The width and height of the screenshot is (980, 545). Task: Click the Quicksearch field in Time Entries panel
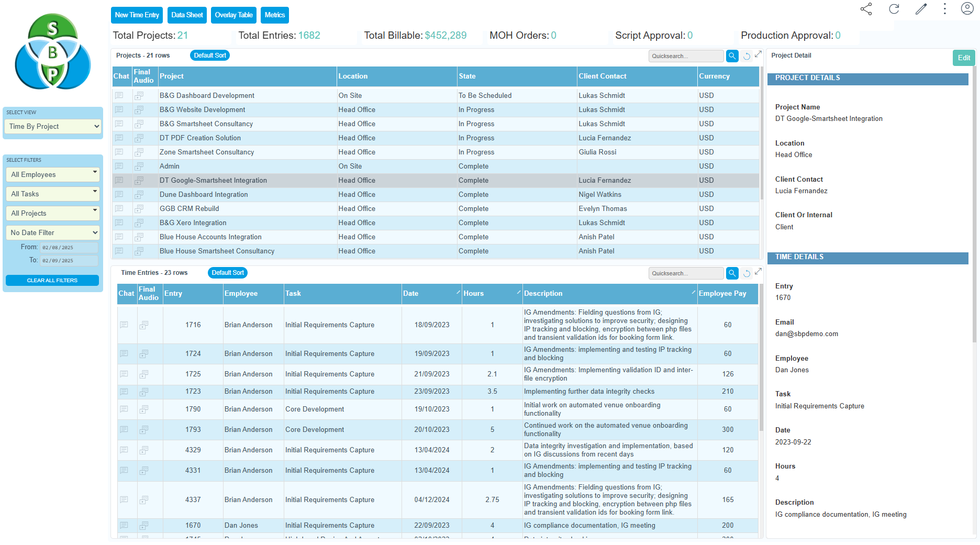tap(686, 273)
